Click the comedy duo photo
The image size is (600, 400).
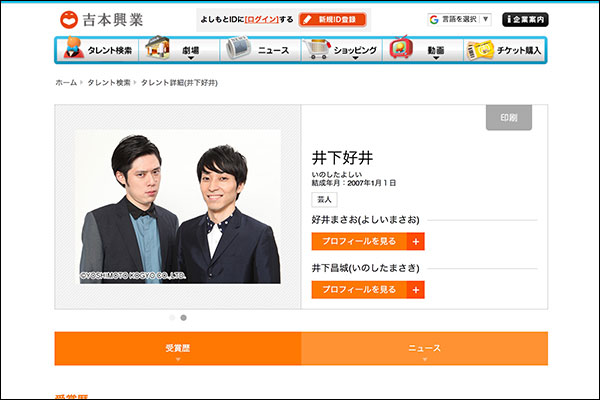click(x=177, y=207)
